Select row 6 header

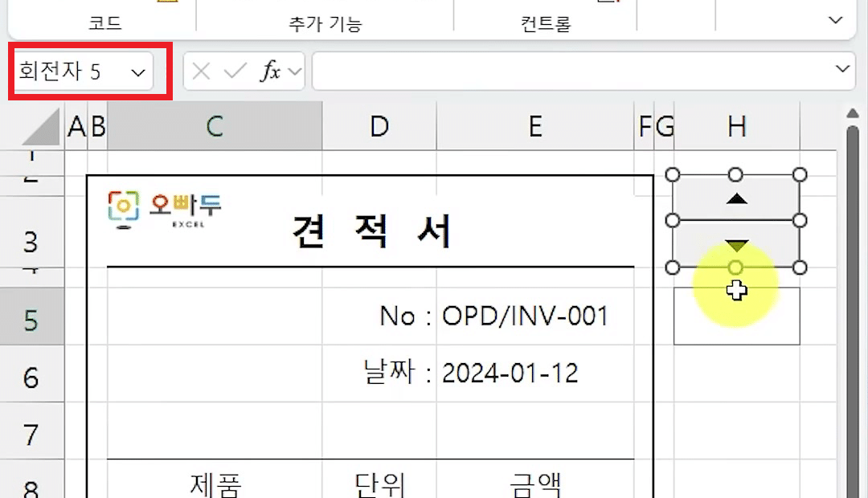31,373
